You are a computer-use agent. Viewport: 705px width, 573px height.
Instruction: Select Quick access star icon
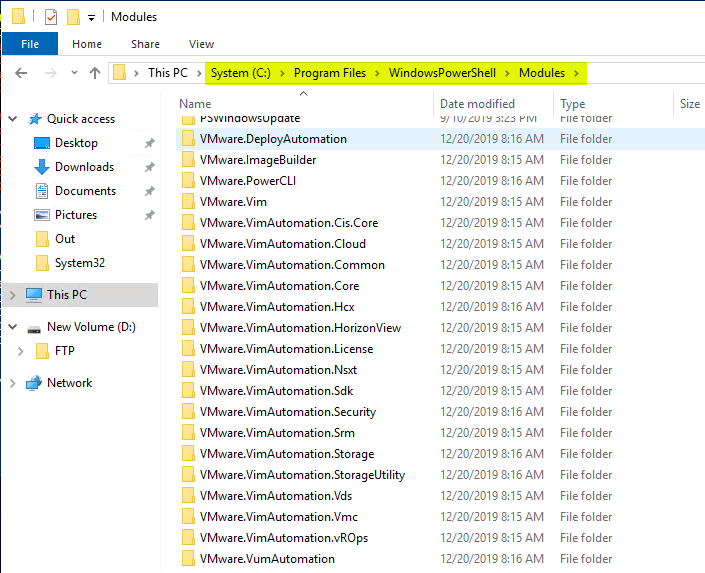click(35, 119)
